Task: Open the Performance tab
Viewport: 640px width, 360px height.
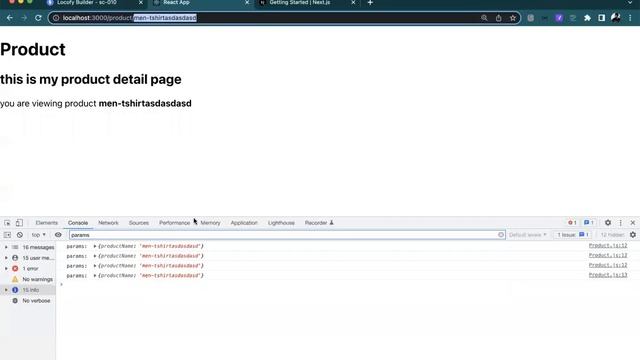Action: pos(174,223)
